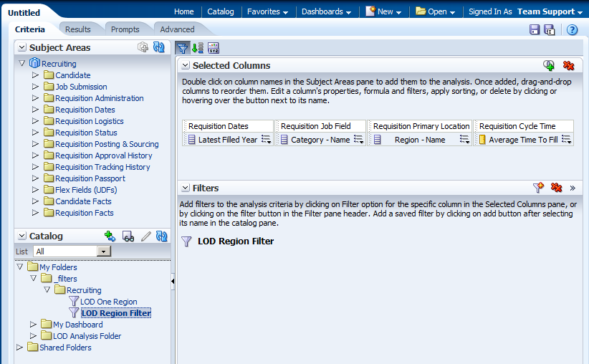Click the Average Time To Fill column
This screenshot has height=364, width=589.
523,140
